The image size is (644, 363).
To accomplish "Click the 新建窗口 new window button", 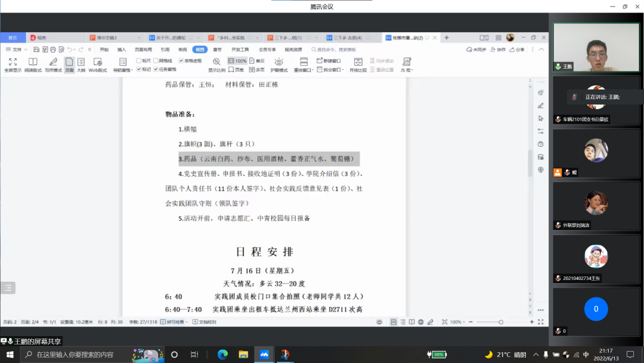I will click(329, 61).
